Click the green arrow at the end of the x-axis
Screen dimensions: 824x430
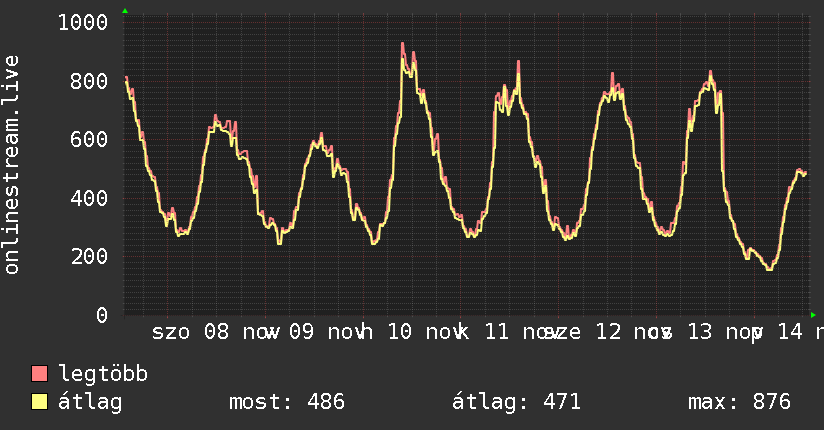[x=813, y=315]
